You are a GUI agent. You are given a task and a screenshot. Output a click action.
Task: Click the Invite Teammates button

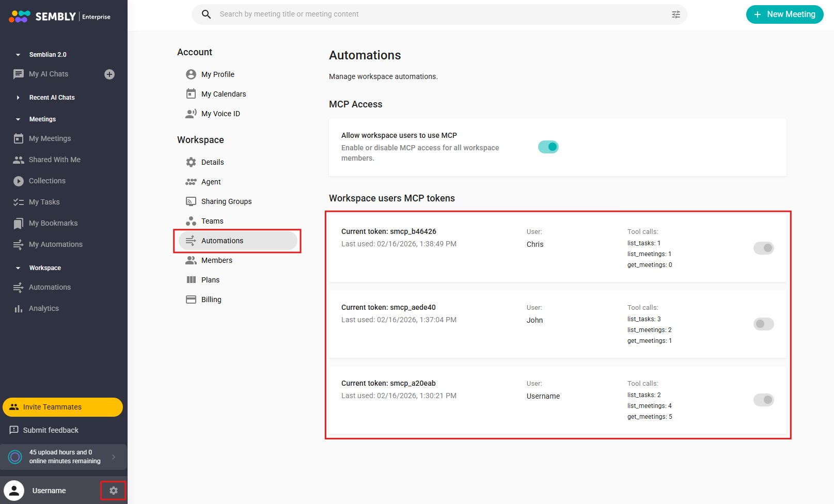(x=62, y=407)
